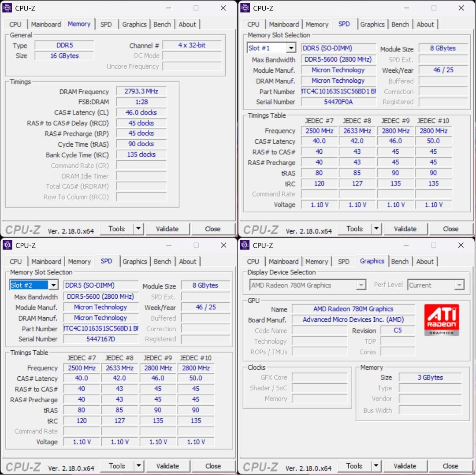Click Validate button in Slot #1 window

(x=405, y=229)
